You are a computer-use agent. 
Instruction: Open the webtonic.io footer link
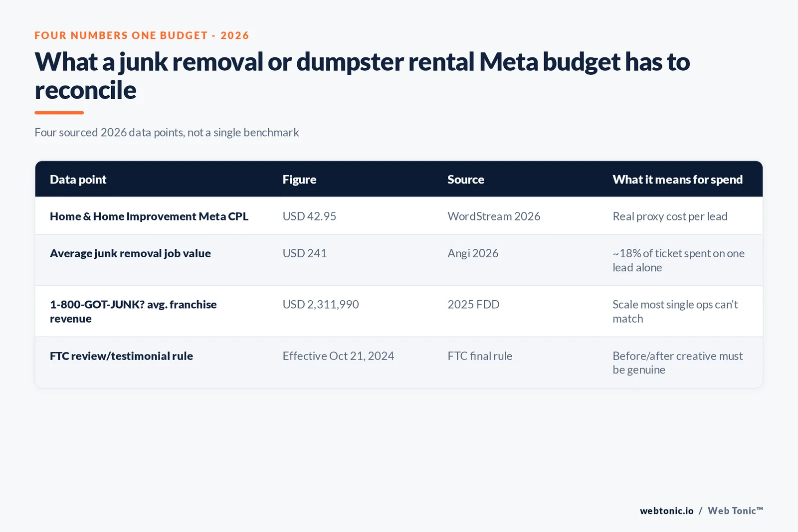pyautogui.click(x=667, y=511)
